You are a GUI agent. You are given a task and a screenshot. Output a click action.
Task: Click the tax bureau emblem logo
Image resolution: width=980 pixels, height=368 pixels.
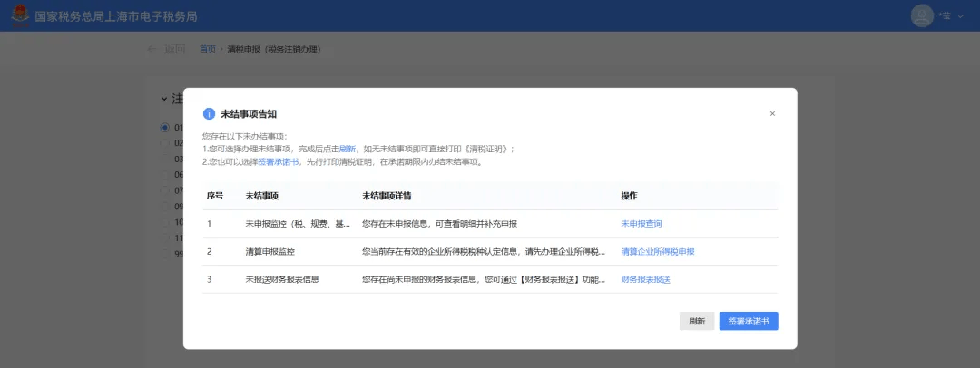pyautogui.click(x=18, y=16)
